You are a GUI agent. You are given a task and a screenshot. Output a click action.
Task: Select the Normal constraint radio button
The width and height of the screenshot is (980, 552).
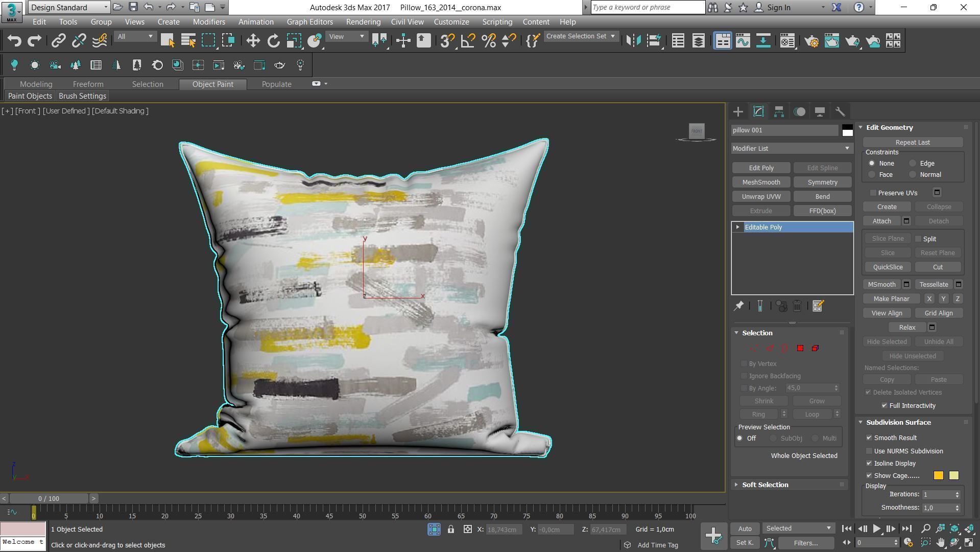pos(913,175)
